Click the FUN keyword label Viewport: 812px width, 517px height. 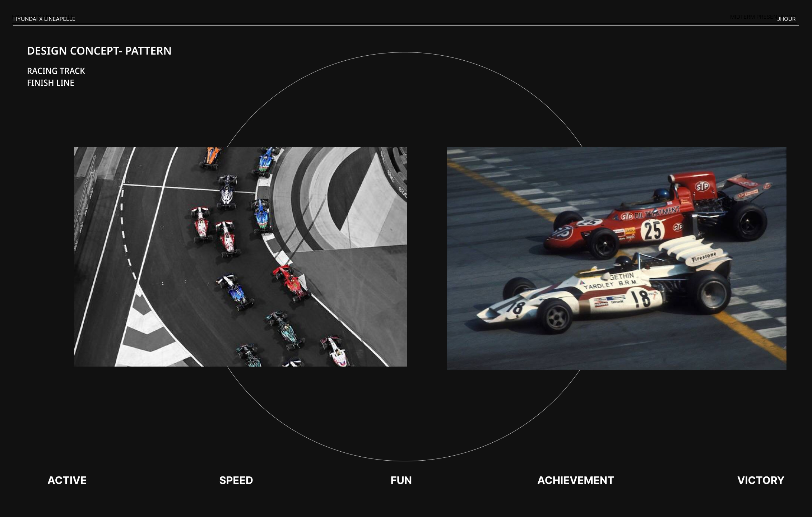[401, 480]
